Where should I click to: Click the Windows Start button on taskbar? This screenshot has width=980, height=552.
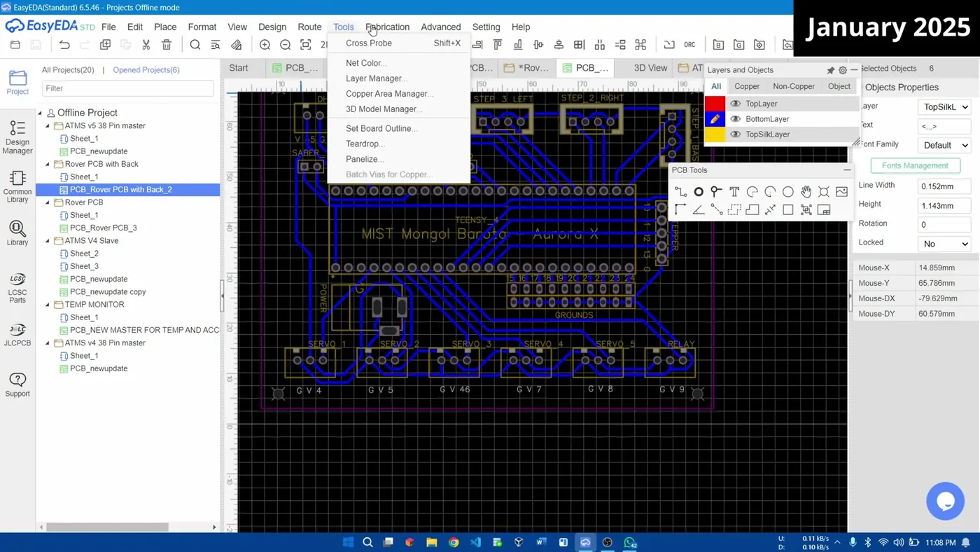coord(348,542)
